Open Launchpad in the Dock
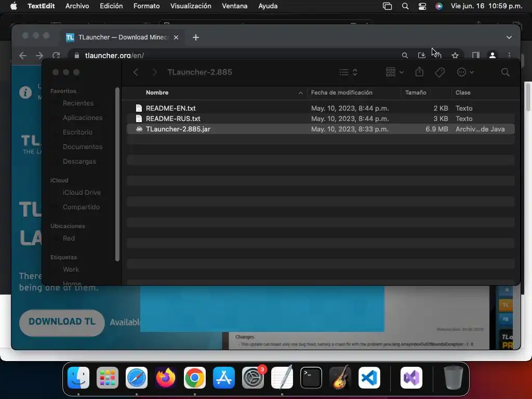The height and width of the screenshot is (399, 532). point(108,378)
